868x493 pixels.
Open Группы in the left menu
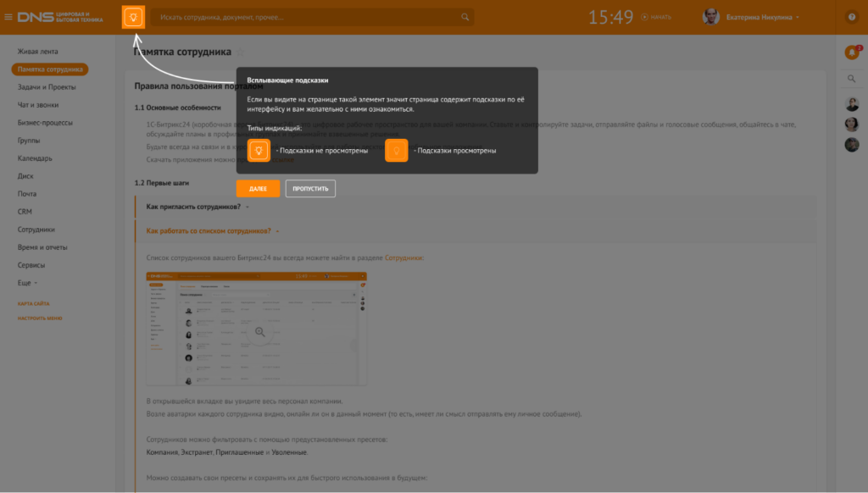(29, 140)
